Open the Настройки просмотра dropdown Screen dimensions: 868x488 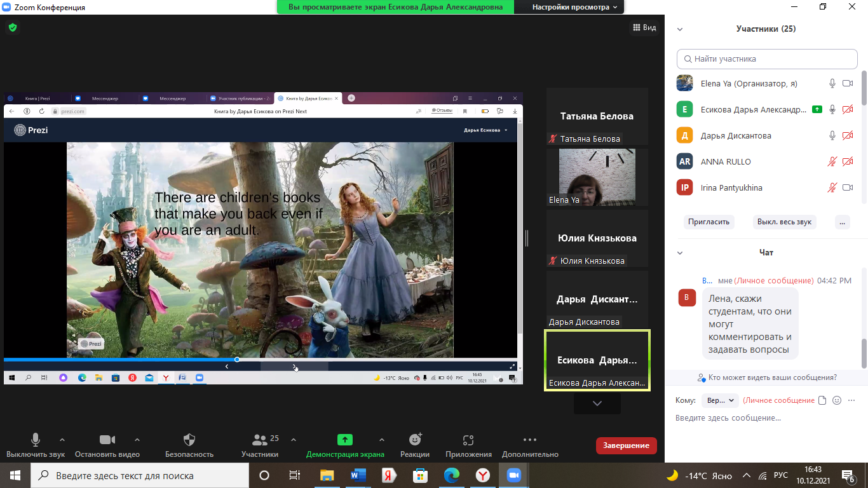pyautogui.click(x=575, y=7)
